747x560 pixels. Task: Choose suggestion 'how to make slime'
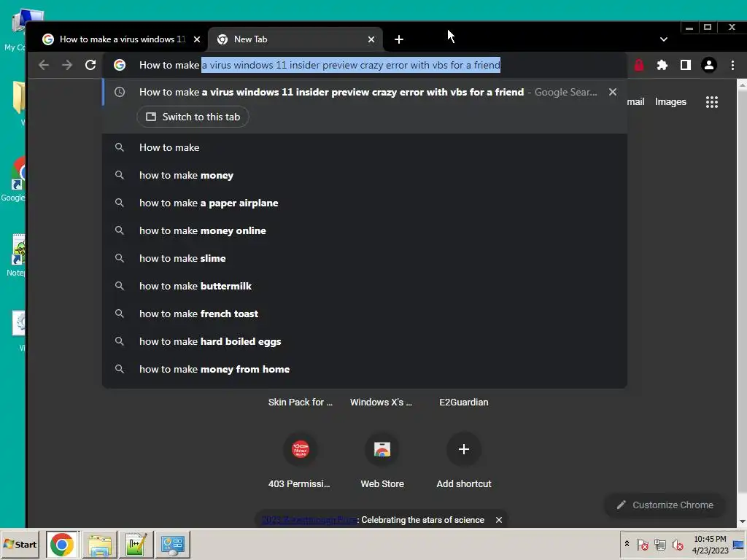[x=365, y=258]
